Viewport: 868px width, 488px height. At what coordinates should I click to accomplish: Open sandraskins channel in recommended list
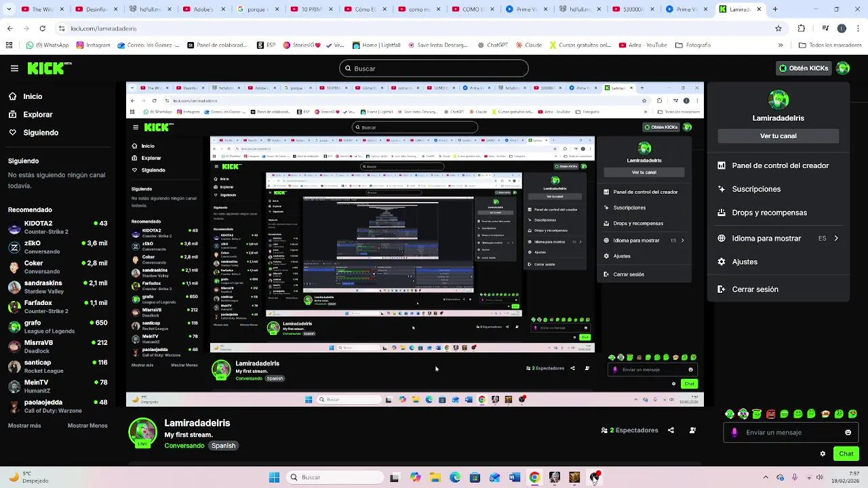pos(58,287)
